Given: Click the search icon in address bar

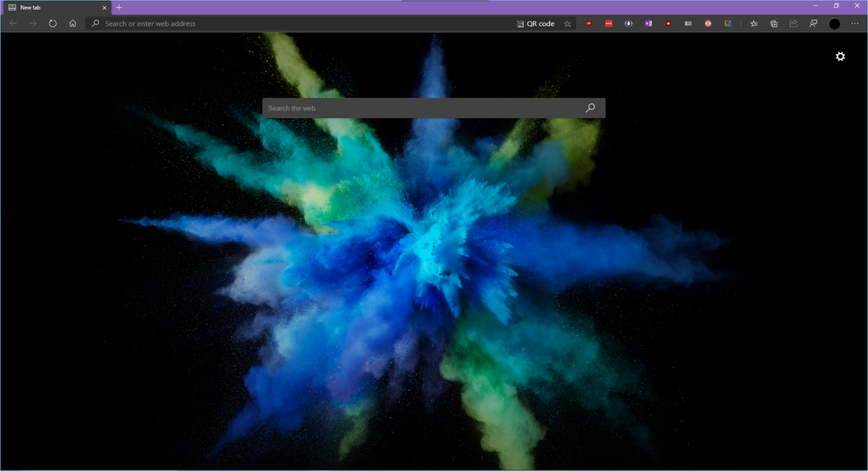Looking at the screenshot, I should (x=96, y=23).
